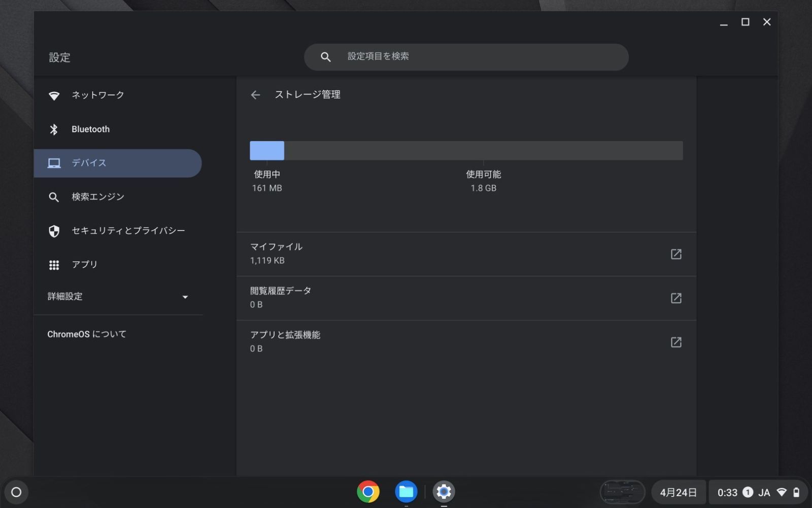Open the 閲覧履歴データ storage row

(x=466, y=298)
